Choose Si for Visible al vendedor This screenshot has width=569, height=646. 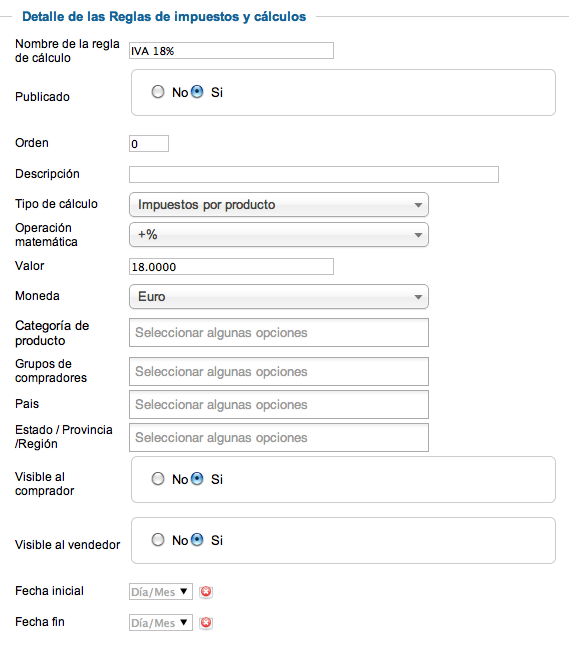click(x=197, y=540)
